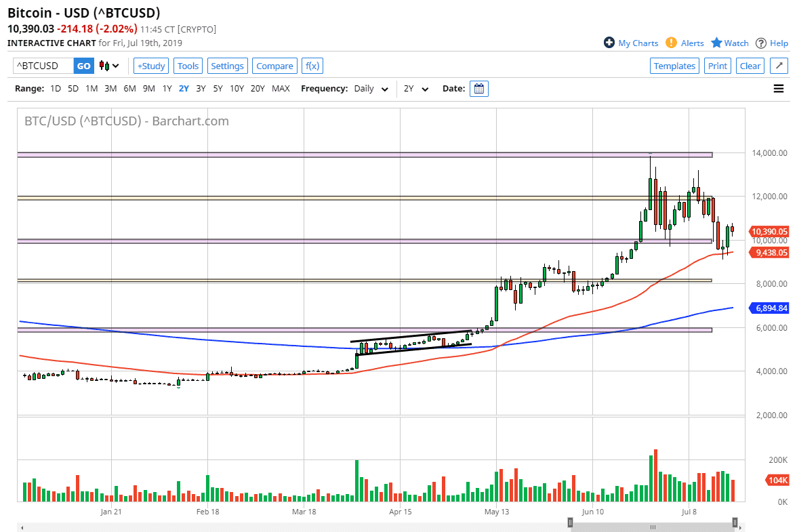Select the MAX range option

pyautogui.click(x=280, y=88)
